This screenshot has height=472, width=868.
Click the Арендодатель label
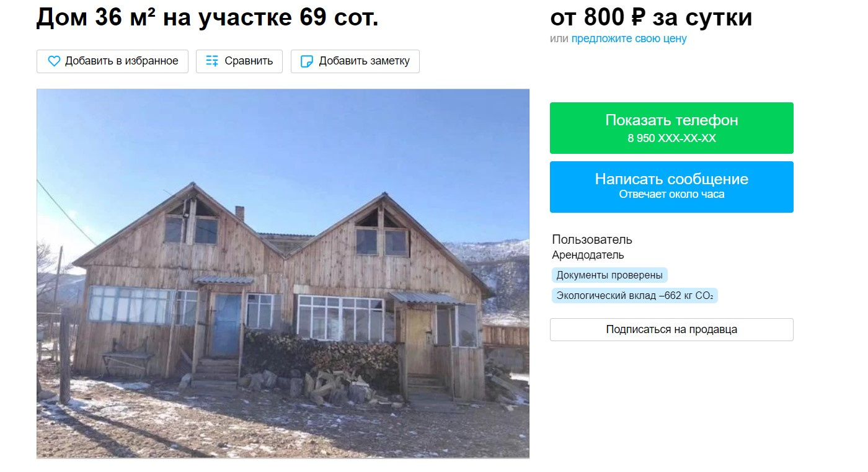pos(588,255)
